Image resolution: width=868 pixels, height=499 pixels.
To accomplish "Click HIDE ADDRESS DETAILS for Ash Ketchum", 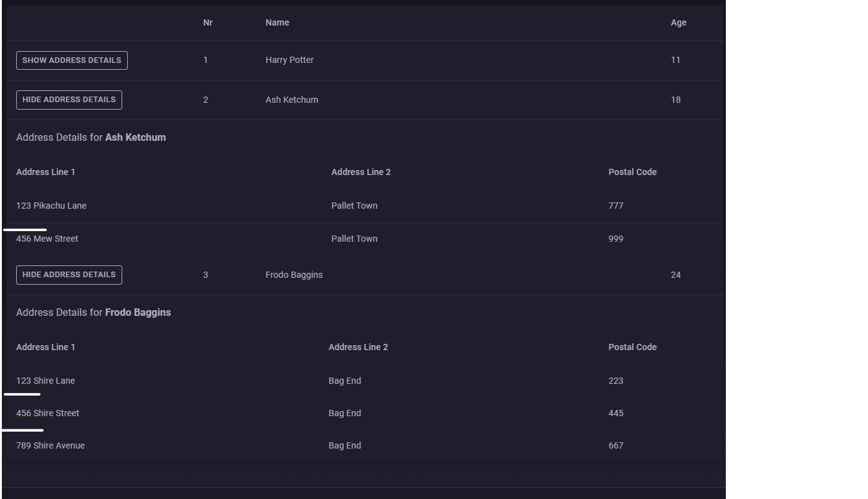I will [69, 100].
